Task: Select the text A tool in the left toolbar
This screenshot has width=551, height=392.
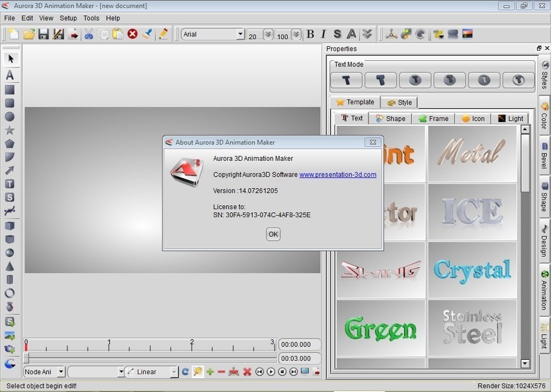Action: tap(10, 75)
